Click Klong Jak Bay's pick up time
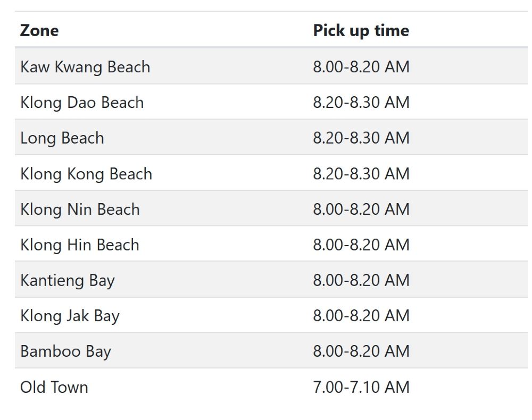The width and height of the screenshot is (532, 420). click(361, 316)
